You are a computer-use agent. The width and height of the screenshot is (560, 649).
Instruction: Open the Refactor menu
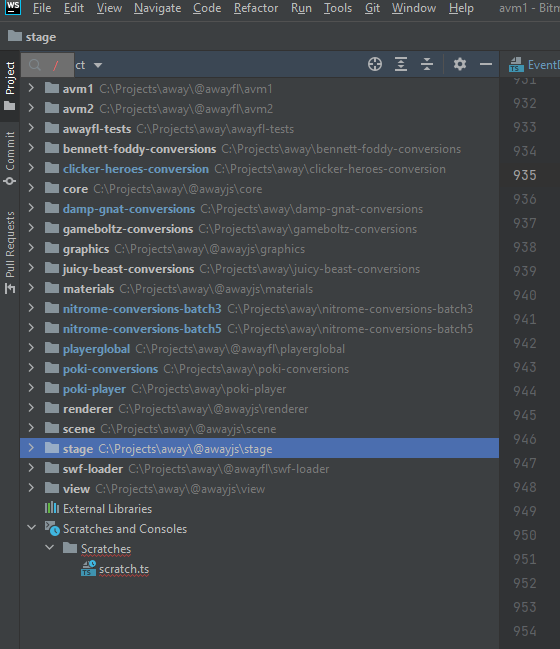256,8
